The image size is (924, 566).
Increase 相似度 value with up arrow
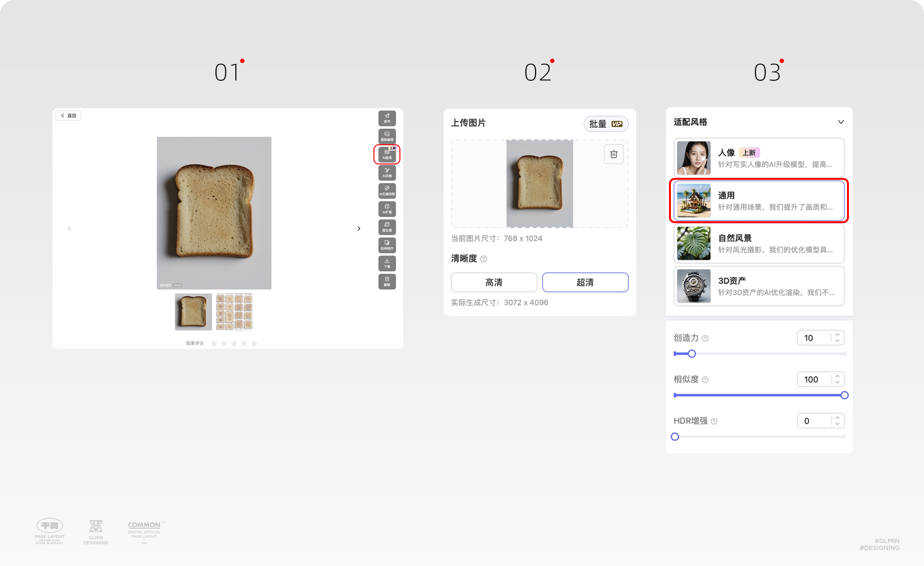pos(837,376)
